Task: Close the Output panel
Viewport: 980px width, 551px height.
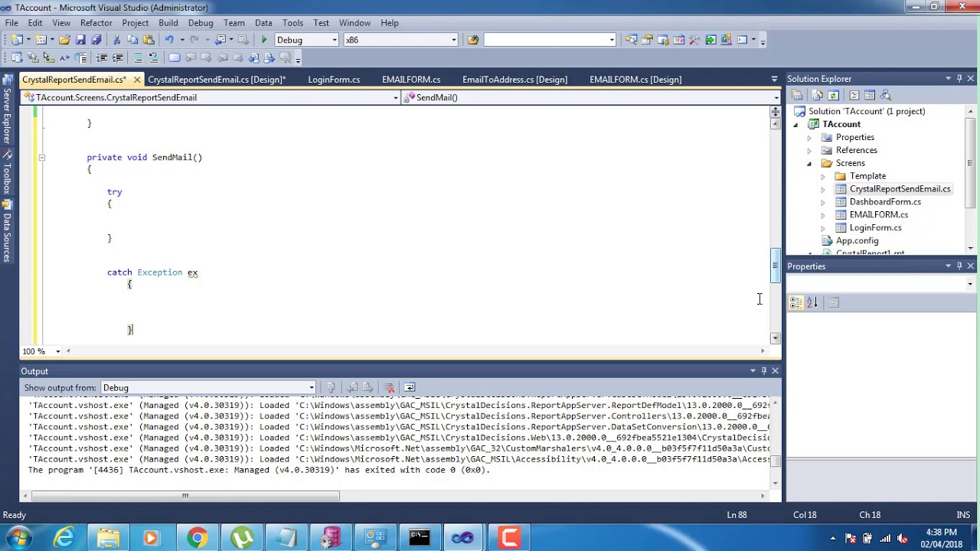Action: [775, 370]
